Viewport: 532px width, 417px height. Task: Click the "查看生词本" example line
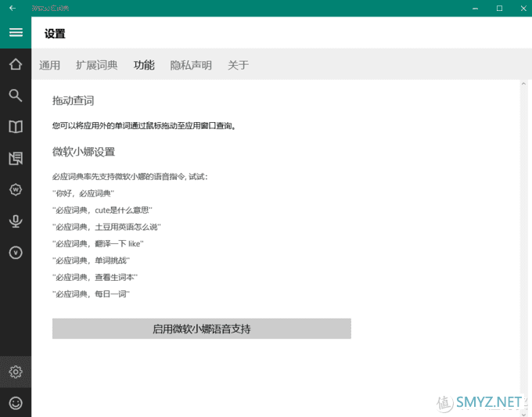95,277
